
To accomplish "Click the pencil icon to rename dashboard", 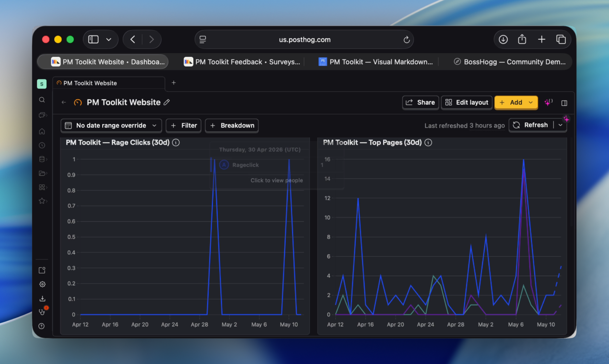I will click(x=167, y=102).
